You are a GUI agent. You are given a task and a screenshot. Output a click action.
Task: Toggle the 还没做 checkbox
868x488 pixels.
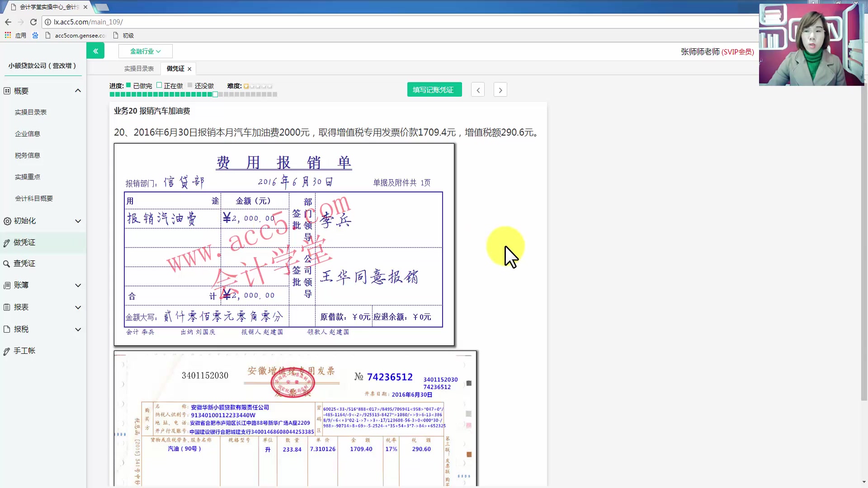[190, 85]
